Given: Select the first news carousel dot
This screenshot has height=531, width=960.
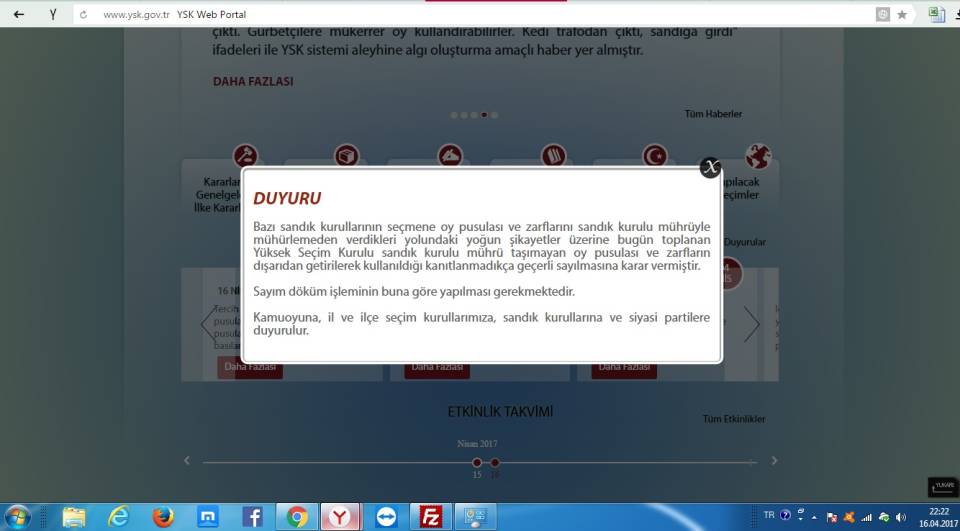Looking at the screenshot, I should (x=454, y=115).
